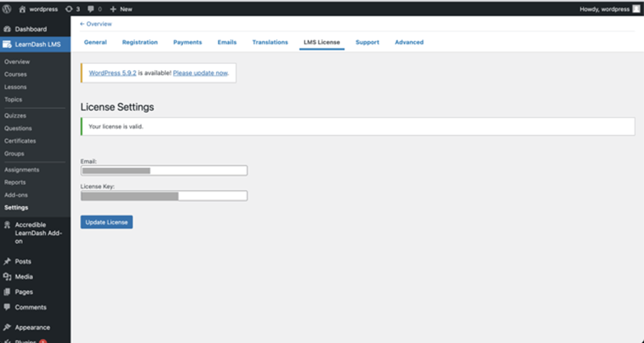Click the Appearance brush icon
The image size is (644, 343).
pyautogui.click(x=7, y=327)
